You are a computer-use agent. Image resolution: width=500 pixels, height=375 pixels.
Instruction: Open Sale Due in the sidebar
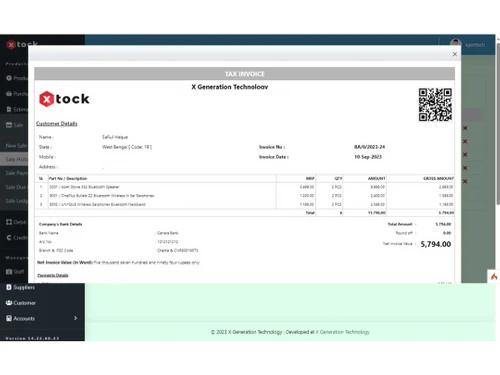[x=16, y=187]
